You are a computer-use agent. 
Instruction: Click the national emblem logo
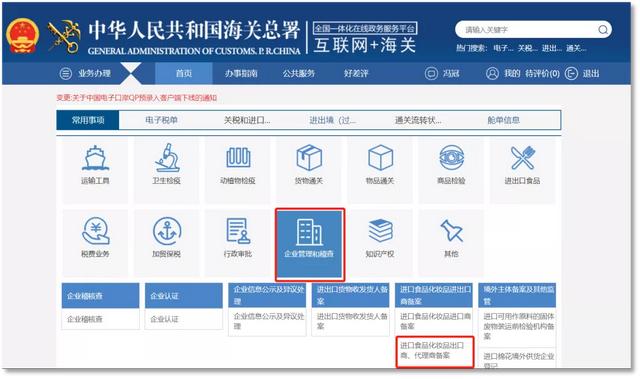[23, 36]
